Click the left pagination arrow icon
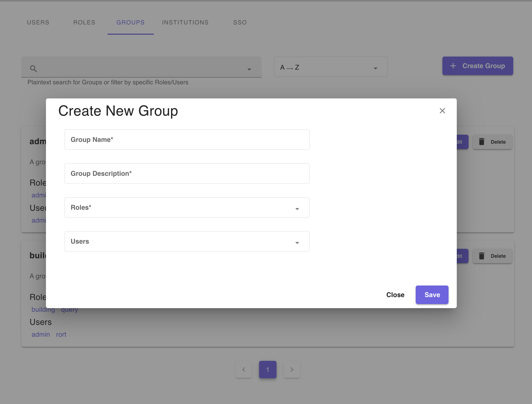This screenshot has width=532, height=404. tap(244, 369)
